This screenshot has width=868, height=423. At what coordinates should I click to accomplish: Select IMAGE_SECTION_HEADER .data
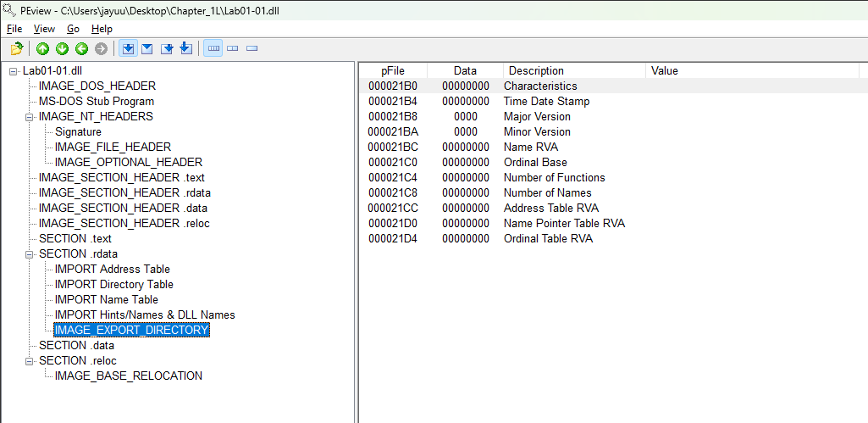tap(123, 208)
